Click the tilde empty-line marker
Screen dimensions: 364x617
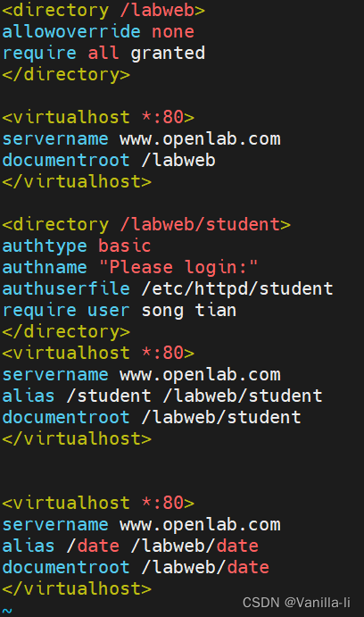click(7, 611)
